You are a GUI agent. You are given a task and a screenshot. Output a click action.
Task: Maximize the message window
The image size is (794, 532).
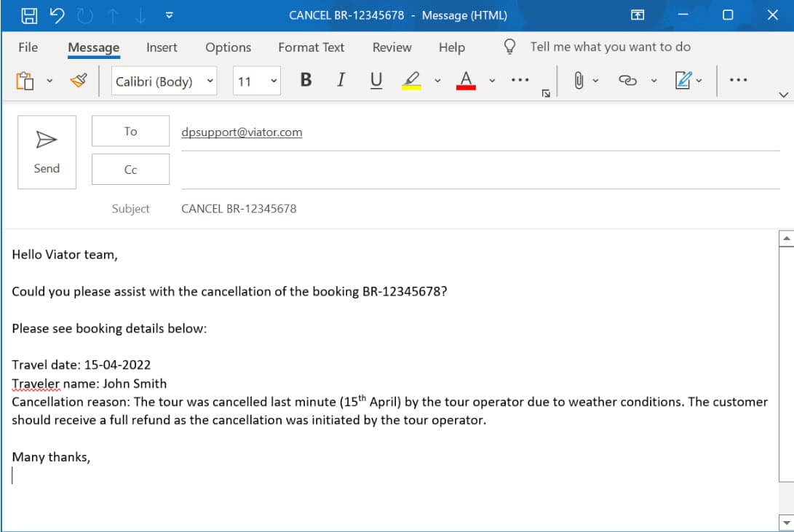tap(728, 15)
